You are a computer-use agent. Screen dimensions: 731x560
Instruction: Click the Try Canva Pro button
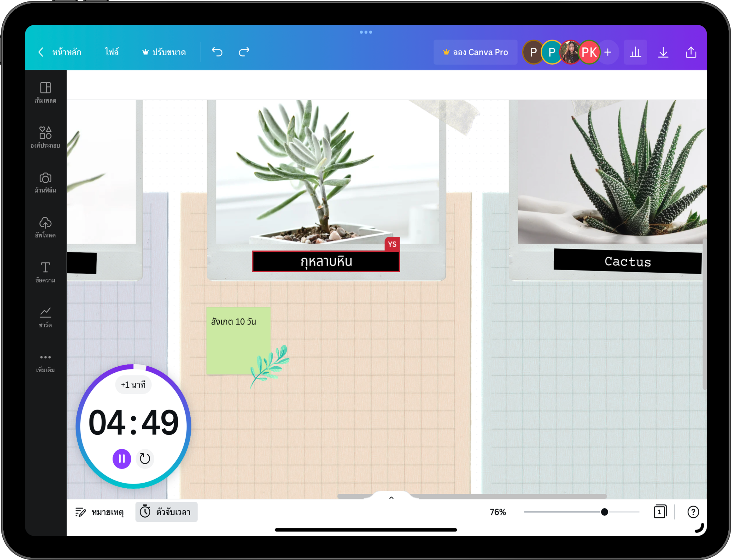[x=475, y=52]
